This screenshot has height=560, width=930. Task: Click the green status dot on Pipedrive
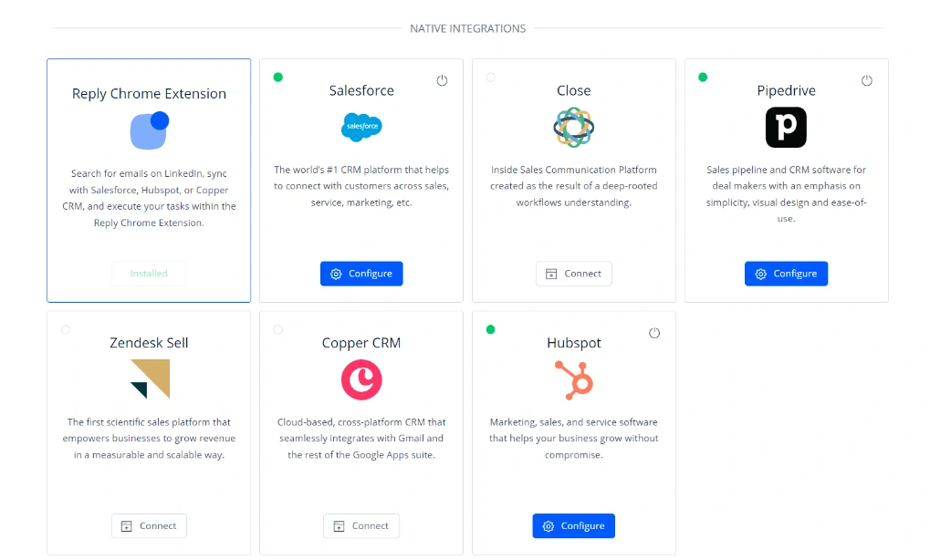coord(703,77)
